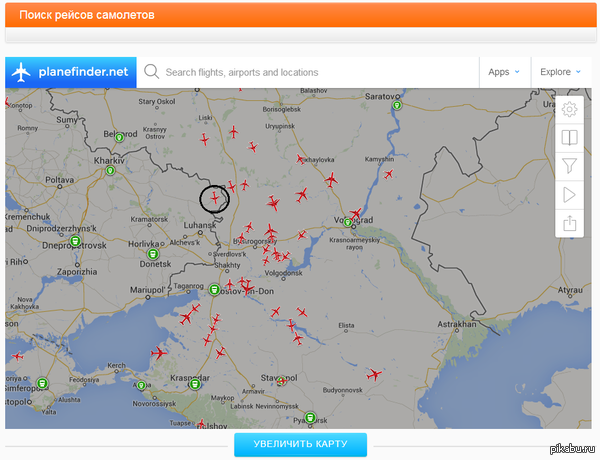
Task: Select the Stavropol airport marker
Action: tap(282, 380)
